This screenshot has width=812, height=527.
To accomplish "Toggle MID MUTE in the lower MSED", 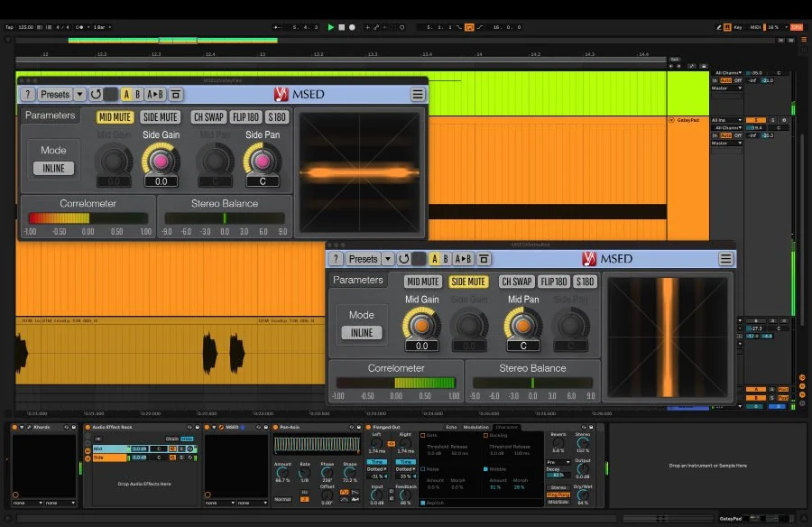I will (422, 282).
